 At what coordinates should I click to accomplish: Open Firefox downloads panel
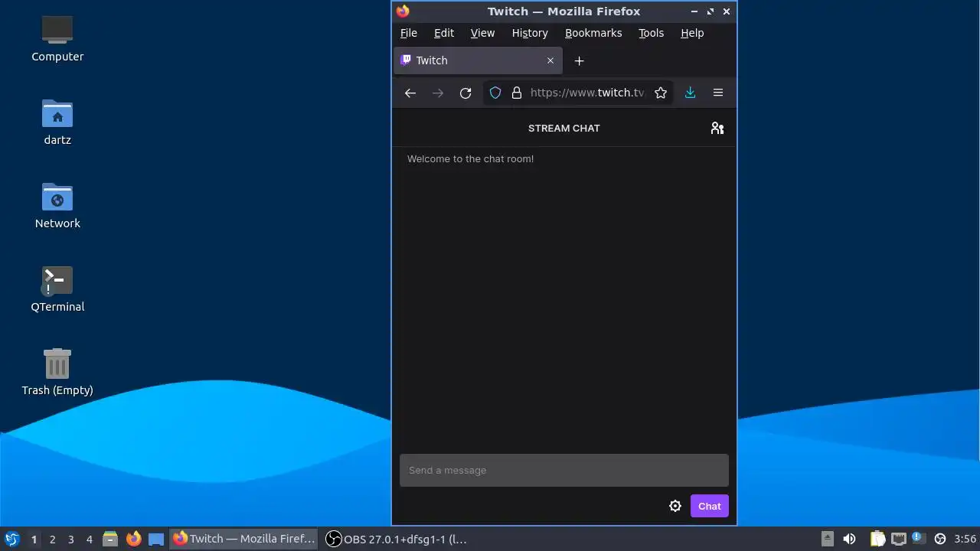click(690, 93)
